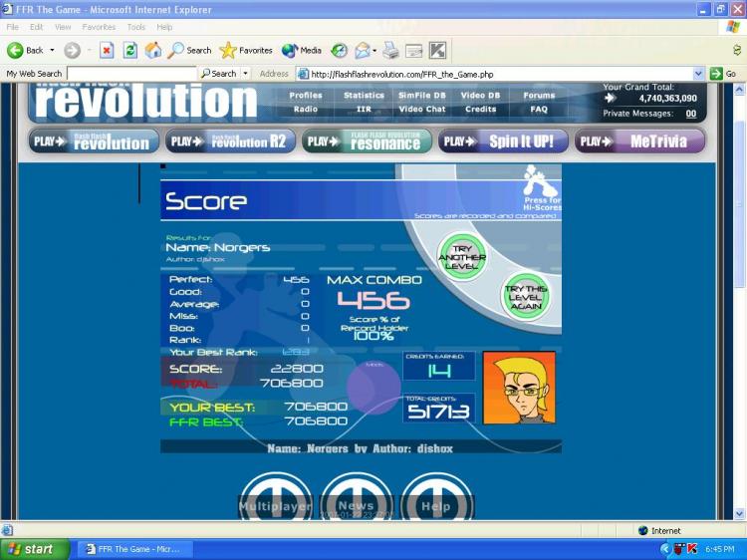
Task: Open the History clock icon
Action: point(340,50)
